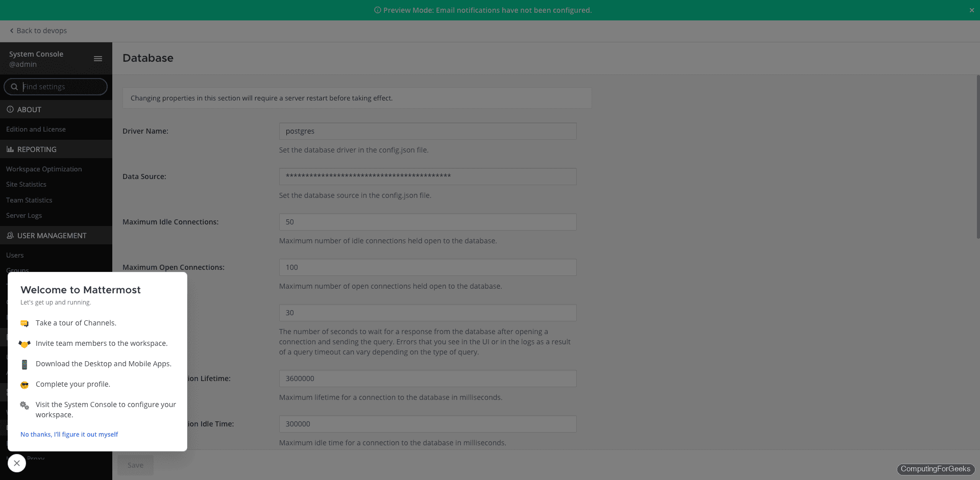Click the person icon next to USER MANAGEMENT
Viewport: 980px width, 480px height.
[10, 235]
